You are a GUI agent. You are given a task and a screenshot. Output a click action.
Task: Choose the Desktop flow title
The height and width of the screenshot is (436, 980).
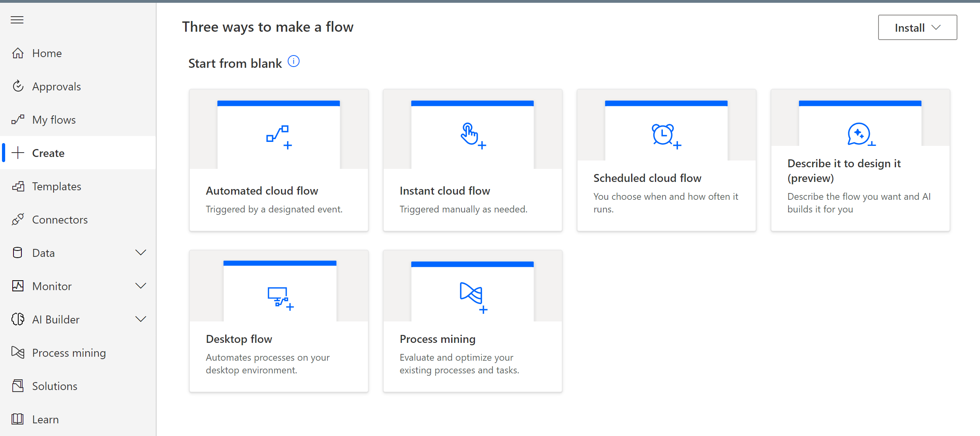(239, 339)
